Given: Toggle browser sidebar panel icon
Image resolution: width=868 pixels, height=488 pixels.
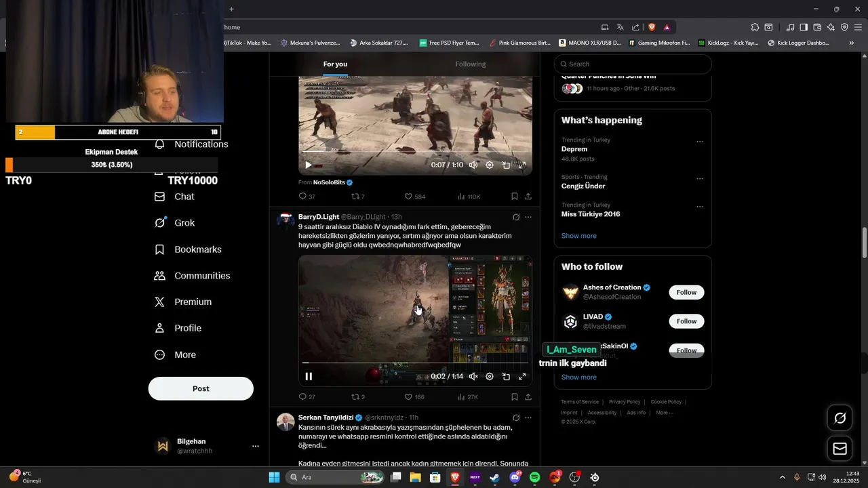Looking at the screenshot, I should click(804, 27).
